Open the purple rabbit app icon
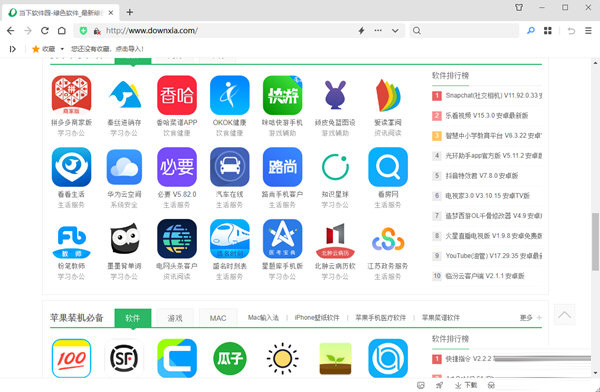The height and width of the screenshot is (392, 600). [x=335, y=95]
